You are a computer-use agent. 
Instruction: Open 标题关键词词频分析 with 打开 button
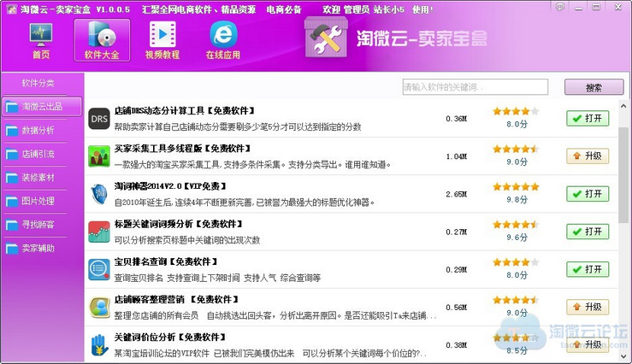[x=588, y=232]
